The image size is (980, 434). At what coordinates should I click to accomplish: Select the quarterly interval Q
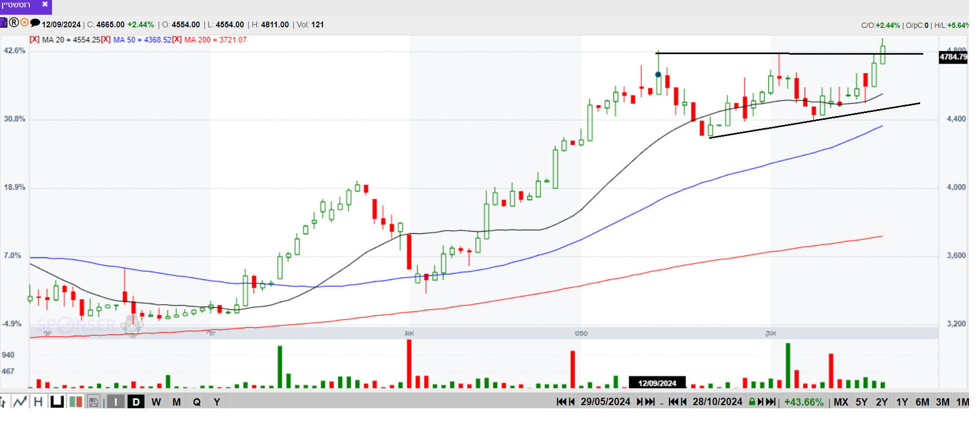tap(197, 402)
